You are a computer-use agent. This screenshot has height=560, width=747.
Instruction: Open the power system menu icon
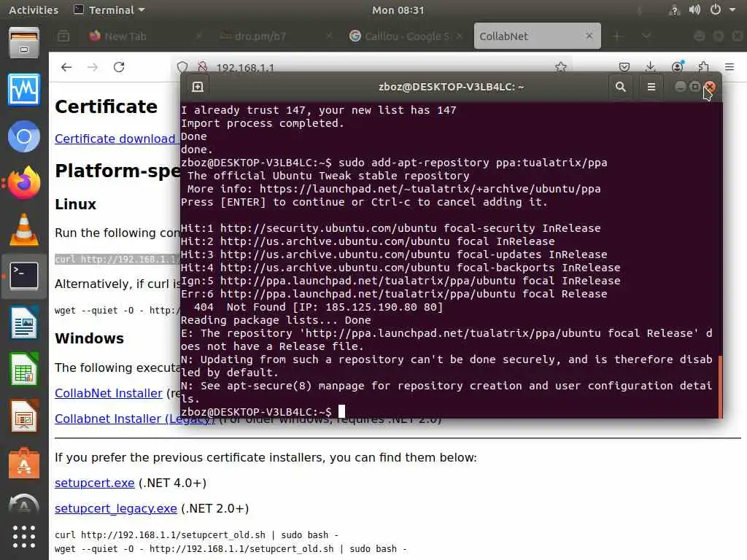tap(716, 9)
